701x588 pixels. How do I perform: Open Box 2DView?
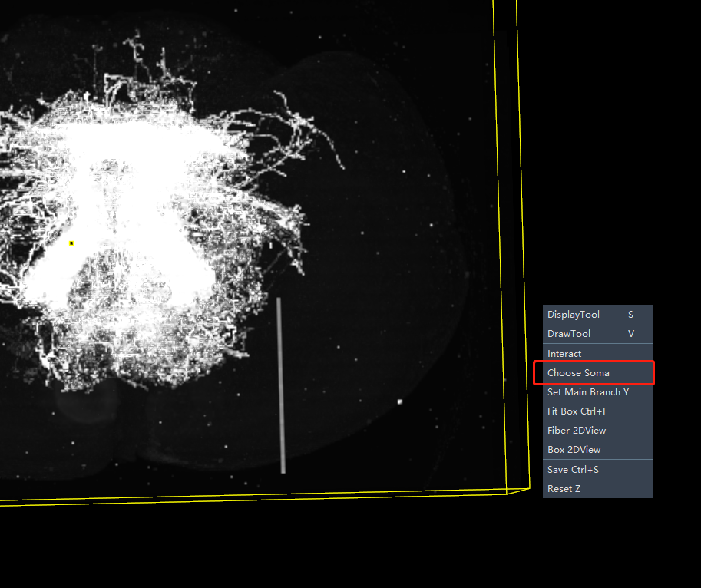pyautogui.click(x=574, y=450)
